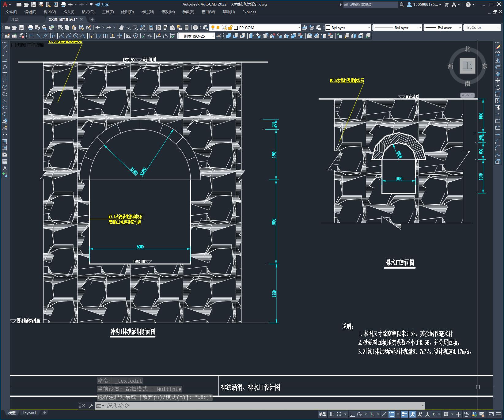
Task: Toggle ortho mode in status bar
Action: pos(352,414)
